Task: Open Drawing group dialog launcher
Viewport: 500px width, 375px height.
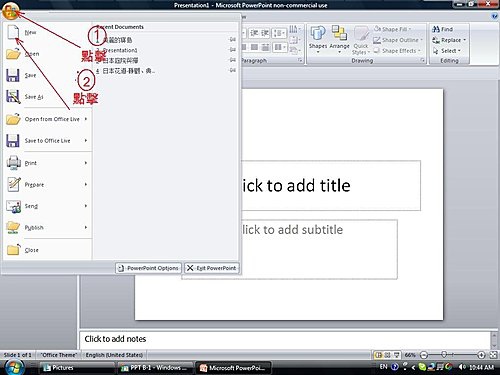Action: click(422, 60)
